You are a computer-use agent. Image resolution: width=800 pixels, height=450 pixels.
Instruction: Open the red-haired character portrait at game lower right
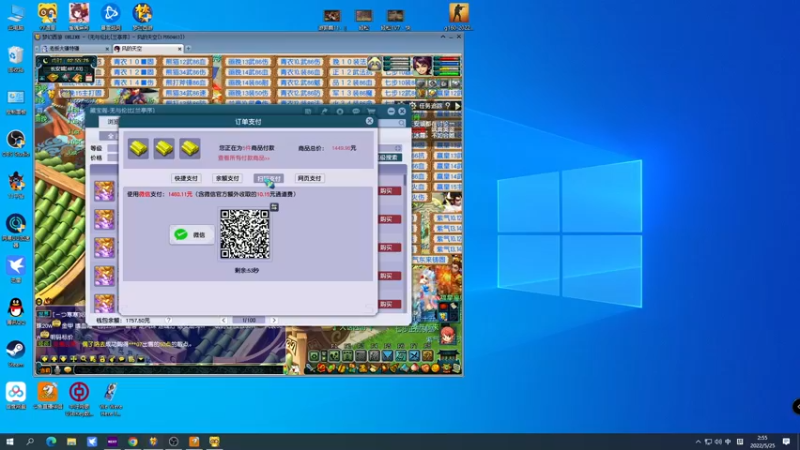pos(447,335)
